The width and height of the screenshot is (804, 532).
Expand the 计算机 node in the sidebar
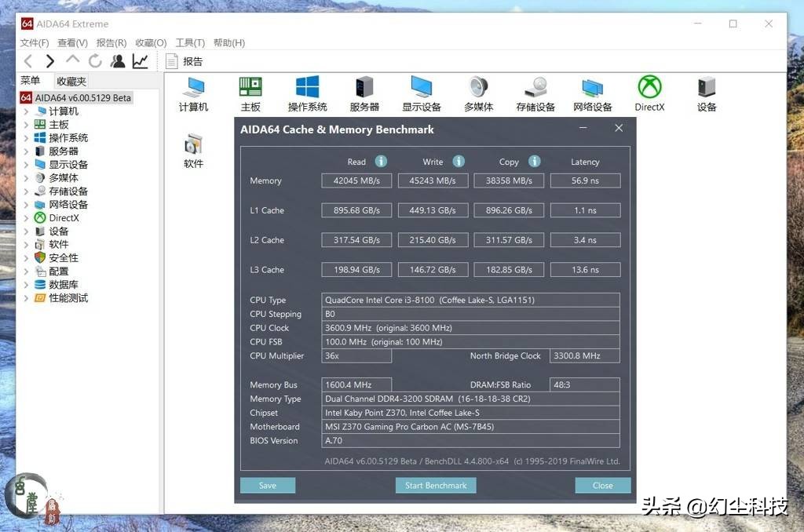point(27,111)
